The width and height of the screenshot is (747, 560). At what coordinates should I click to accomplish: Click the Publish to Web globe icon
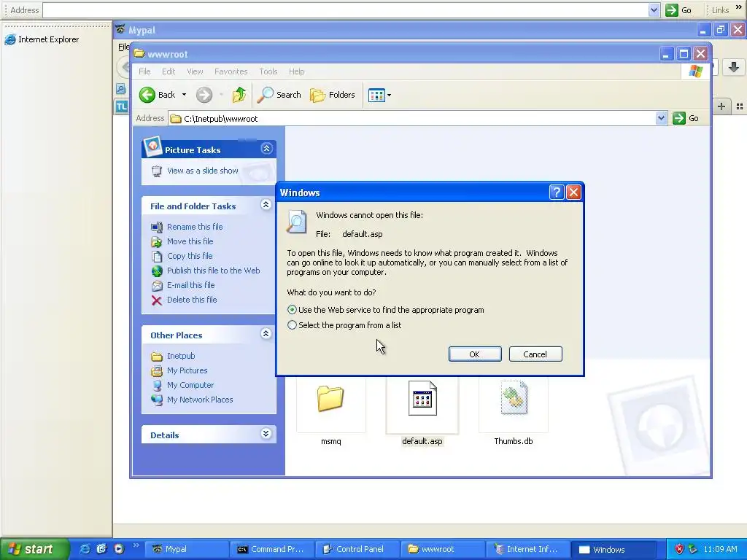[157, 271]
